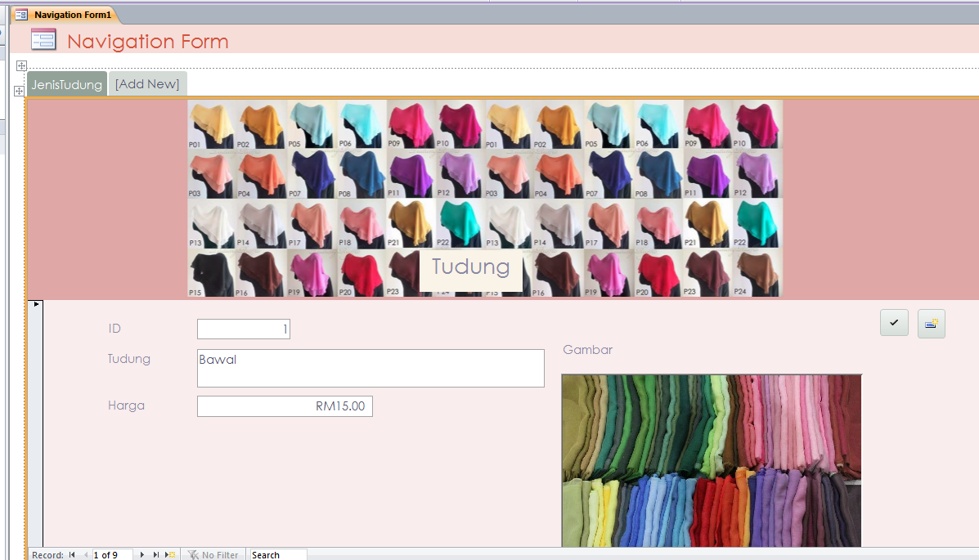Click the record selector arrow bar
979x560 pixels.
36,424
